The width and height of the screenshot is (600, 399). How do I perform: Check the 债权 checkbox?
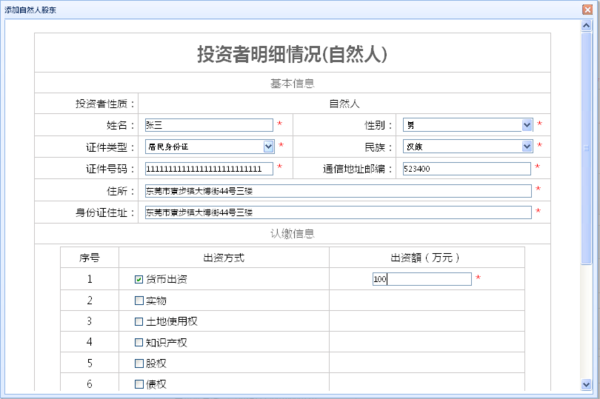[139, 384]
